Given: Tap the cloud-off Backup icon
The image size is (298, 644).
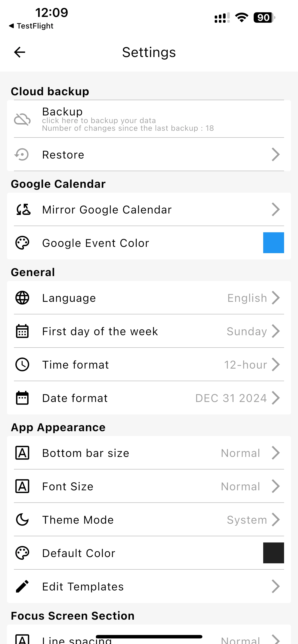Looking at the screenshot, I should tap(22, 119).
